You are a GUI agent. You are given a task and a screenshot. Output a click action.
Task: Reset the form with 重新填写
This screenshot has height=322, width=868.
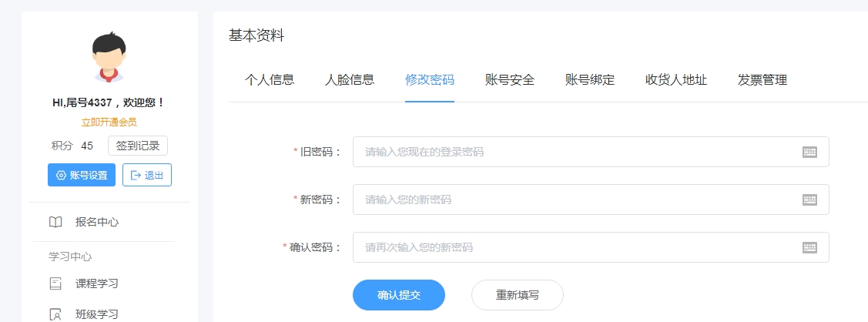point(517,295)
